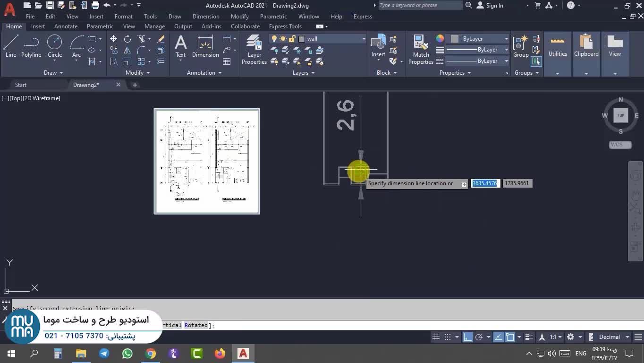Screen dimensions: 644x363
Task: Activate the Rotate tool
Action: (127, 39)
